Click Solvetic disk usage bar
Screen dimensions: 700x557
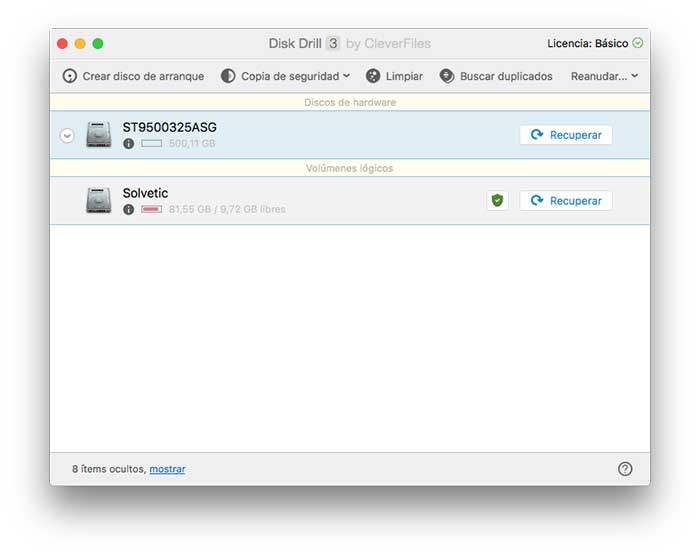coord(151,209)
